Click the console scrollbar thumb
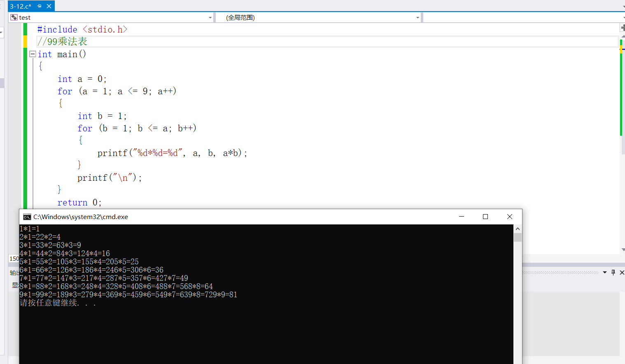The image size is (625, 364). [x=518, y=237]
